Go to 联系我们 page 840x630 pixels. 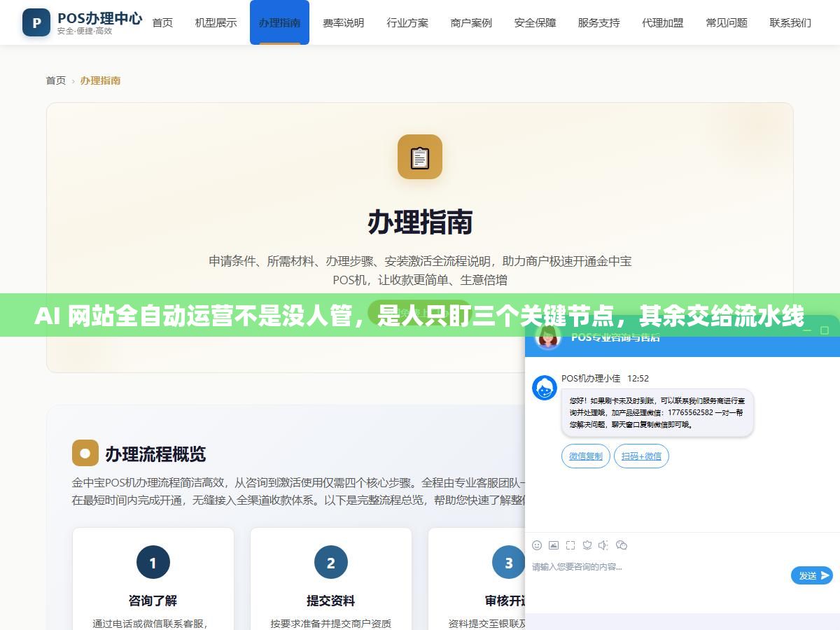790,22
